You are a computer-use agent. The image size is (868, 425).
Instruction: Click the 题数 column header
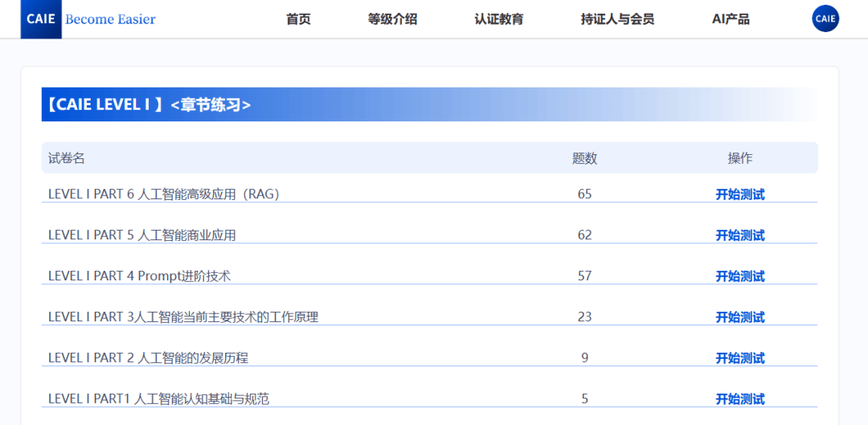pos(584,158)
